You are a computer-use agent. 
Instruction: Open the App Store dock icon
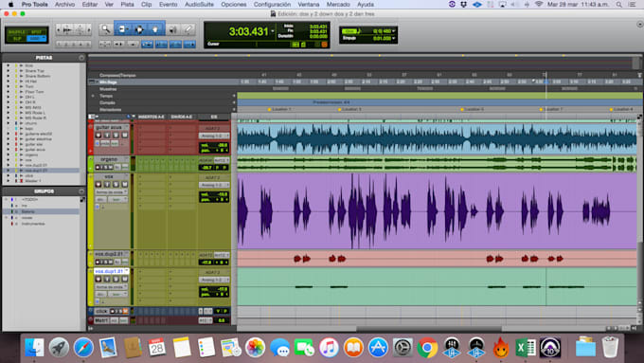[x=378, y=348]
